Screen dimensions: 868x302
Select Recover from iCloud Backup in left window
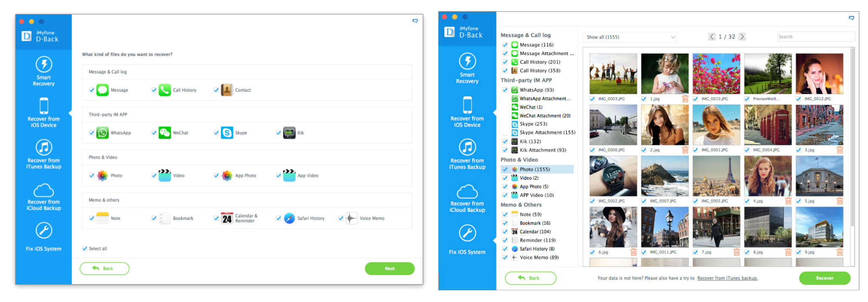(x=43, y=197)
